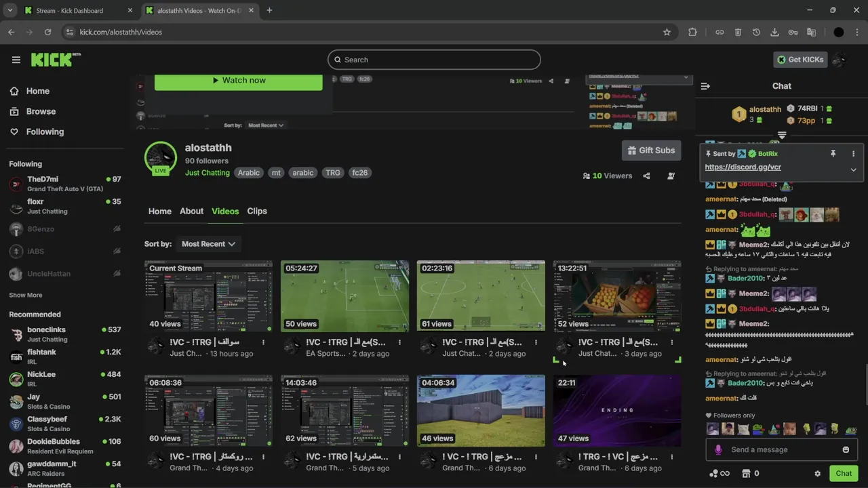Switch to the Clips channel tab
The image size is (868, 488).
(x=257, y=211)
